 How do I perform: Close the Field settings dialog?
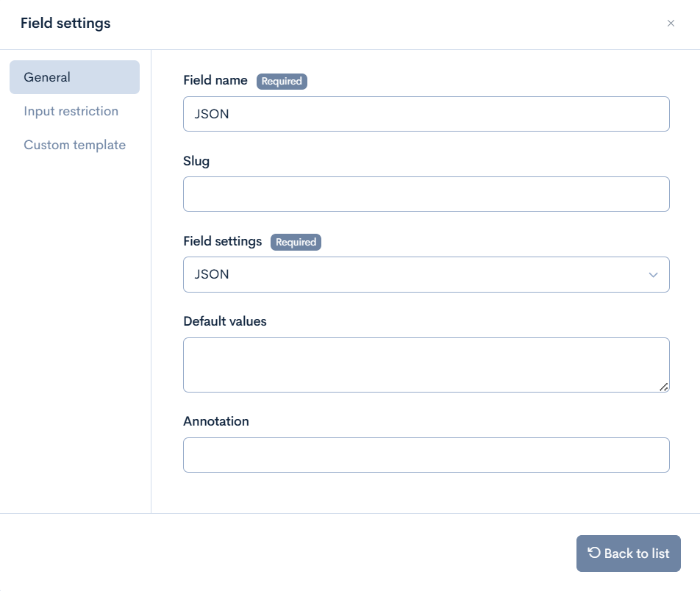coord(671,24)
